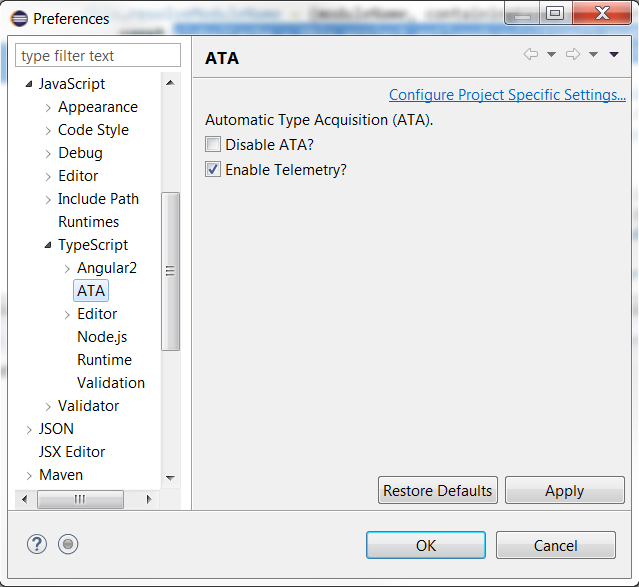Click the Eclipse Preferences title icon

pyautogui.click(x=19, y=19)
